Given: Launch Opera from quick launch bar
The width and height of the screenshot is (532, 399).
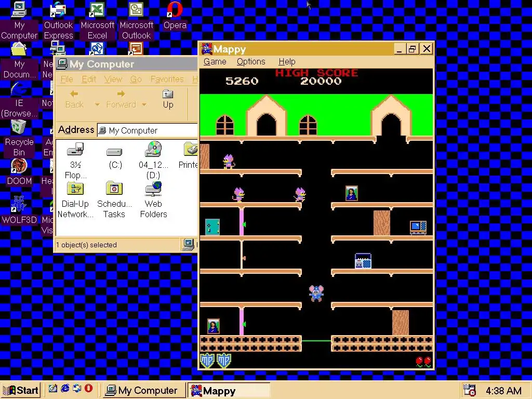Looking at the screenshot, I should (x=88, y=388).
